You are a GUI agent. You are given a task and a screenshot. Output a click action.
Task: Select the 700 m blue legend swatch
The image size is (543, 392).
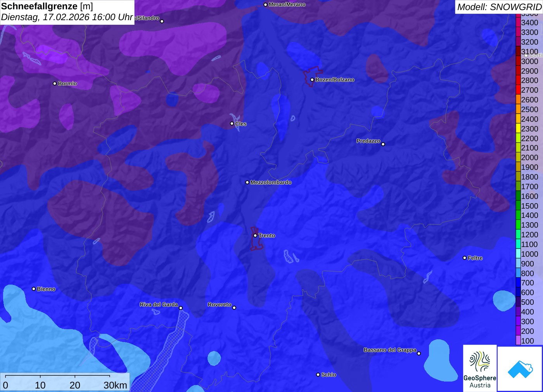click(518, 283)
